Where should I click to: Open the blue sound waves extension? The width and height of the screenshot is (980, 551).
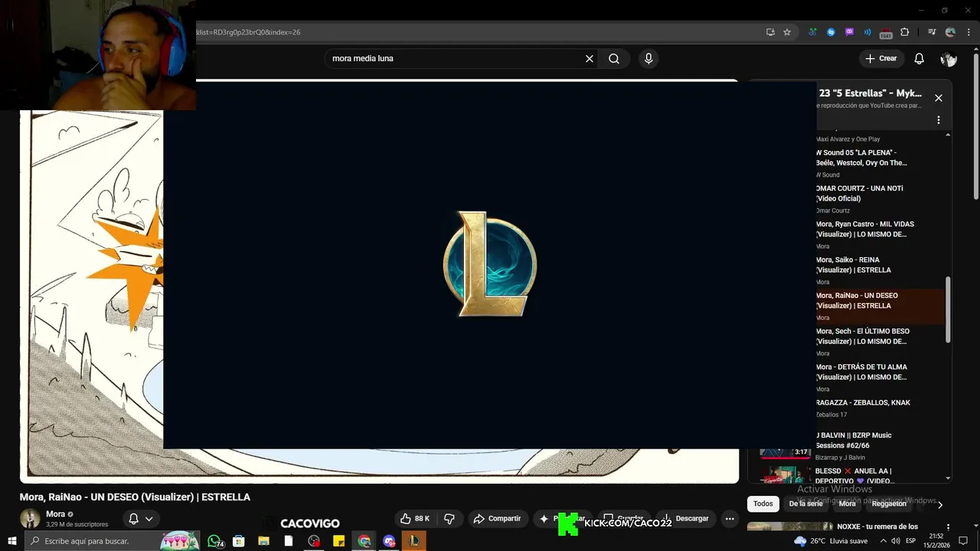point(867,32)
